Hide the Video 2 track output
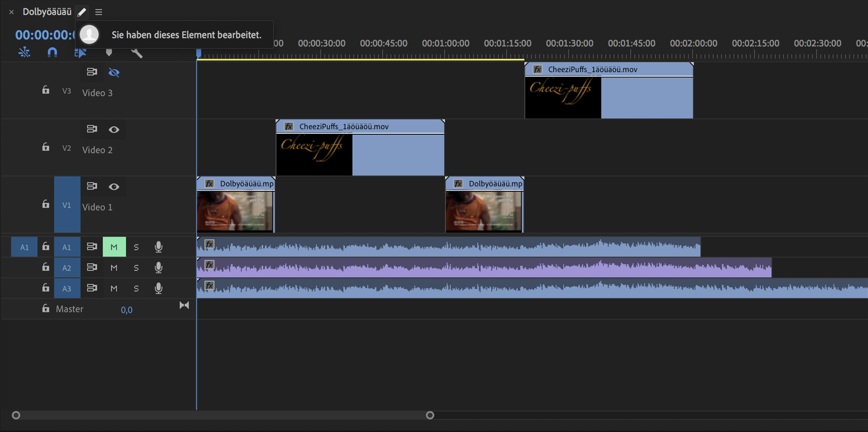 pyautogui.click(x=114, y=129)
